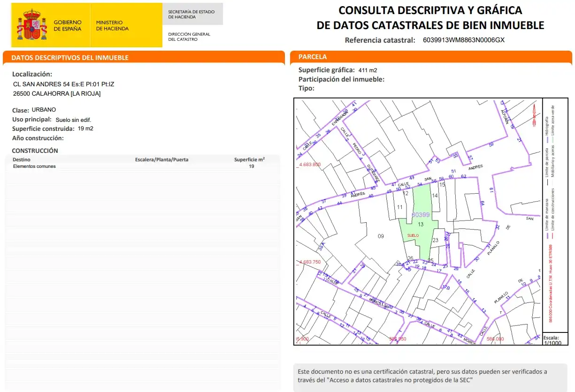575x392 pixels.
Task: Click the 'Superficie gráfica:' label
Action: pos(327,70)
